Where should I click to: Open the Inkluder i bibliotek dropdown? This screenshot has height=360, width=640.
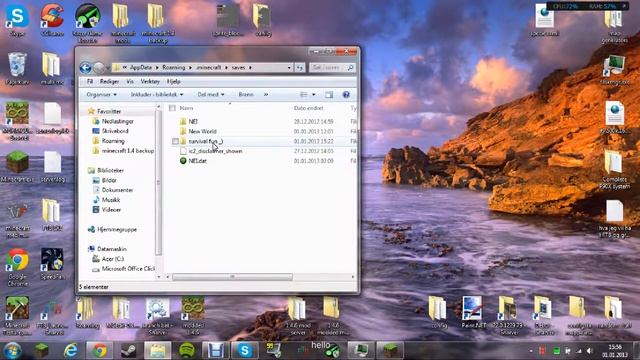(x=157, y=95)
